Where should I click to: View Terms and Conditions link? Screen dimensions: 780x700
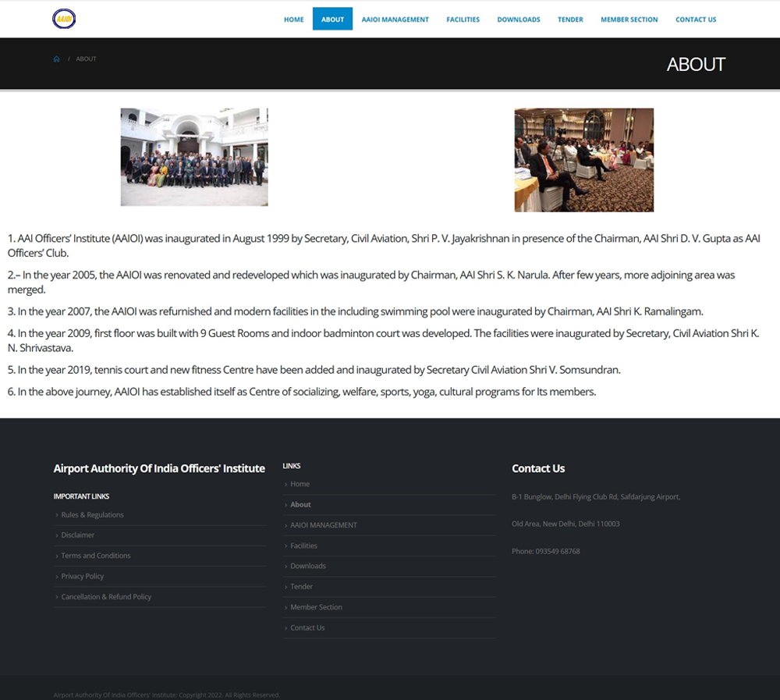coord(96,556)
